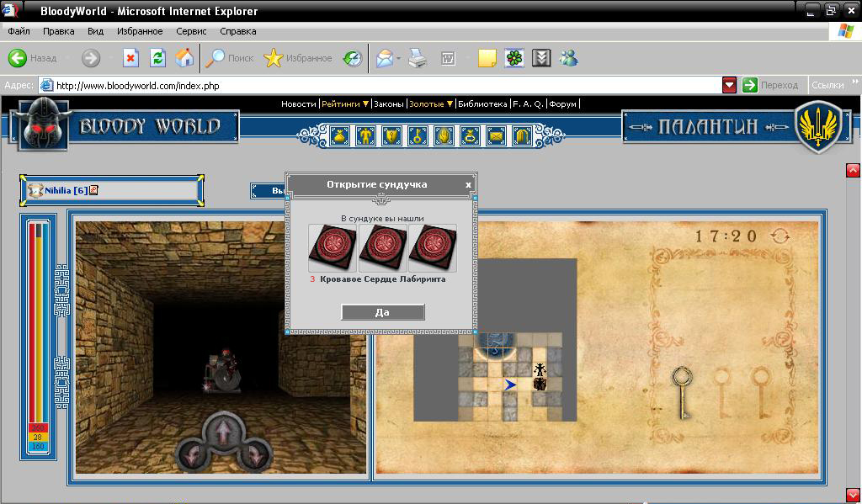Click the blue arrow player marker on map
The image size is (862, 504).
tap(510, 385)
